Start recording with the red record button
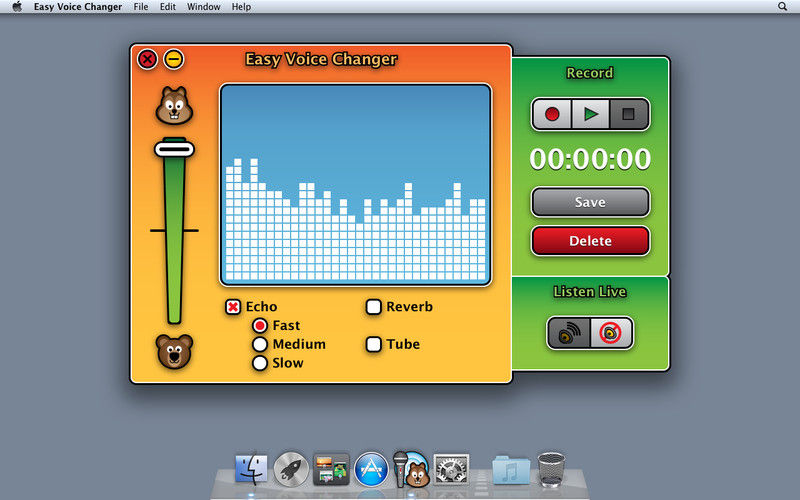The width and height of the screenshot is (800, 500). [x=552, y=114]
